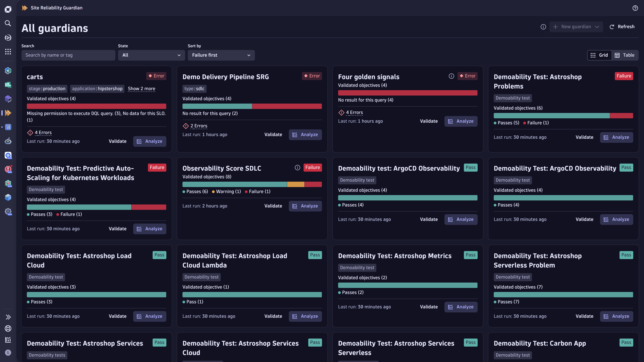The width and height of the screenshot is (644, 362).
Task: Open the user avatar G icon
Action: click(8, 352)
